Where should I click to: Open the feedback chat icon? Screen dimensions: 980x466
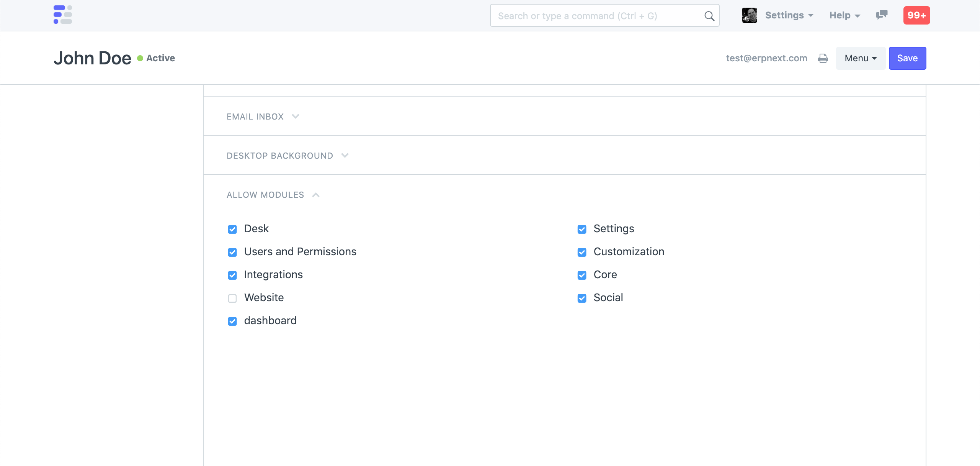pos(882,15)
